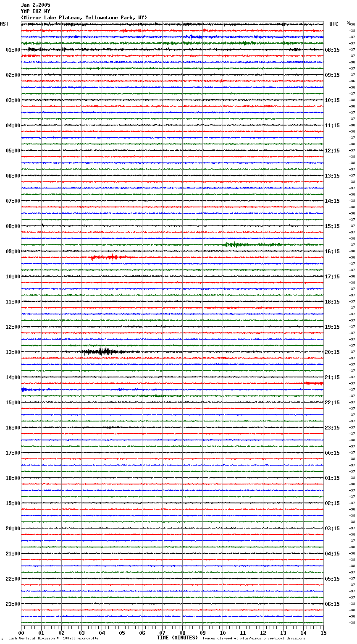Select the 02:00 MST time label
Image resolution: width=357 pixels, height=644 pixels.
tap(13, 75)
